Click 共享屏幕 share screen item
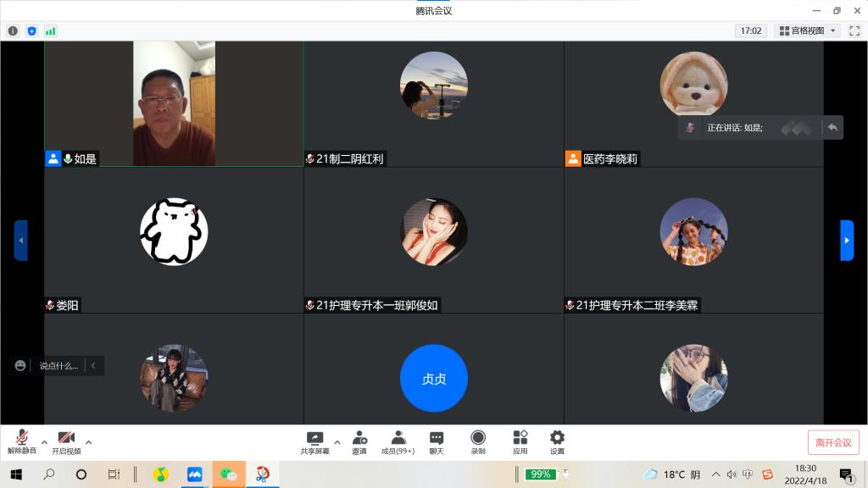 coord(314,442)
